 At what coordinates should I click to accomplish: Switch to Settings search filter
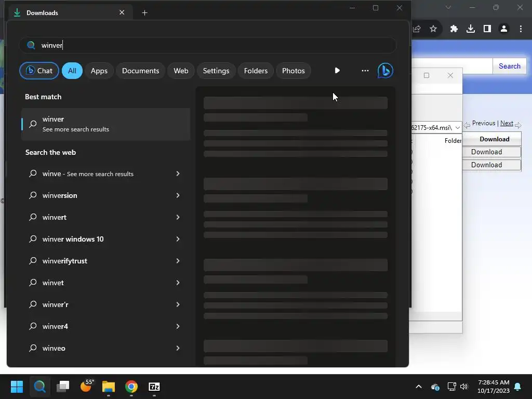[x=216, y=71]
